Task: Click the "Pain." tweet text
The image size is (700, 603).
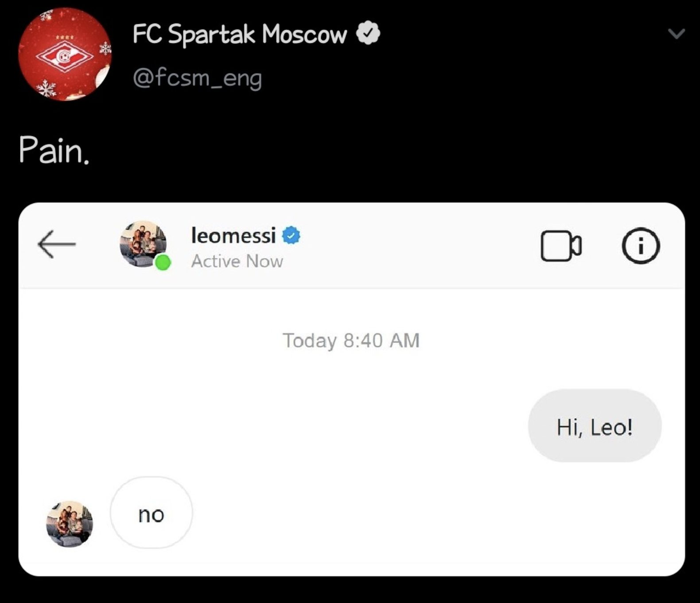Action: pyautogui.click(x=54, y=151)
